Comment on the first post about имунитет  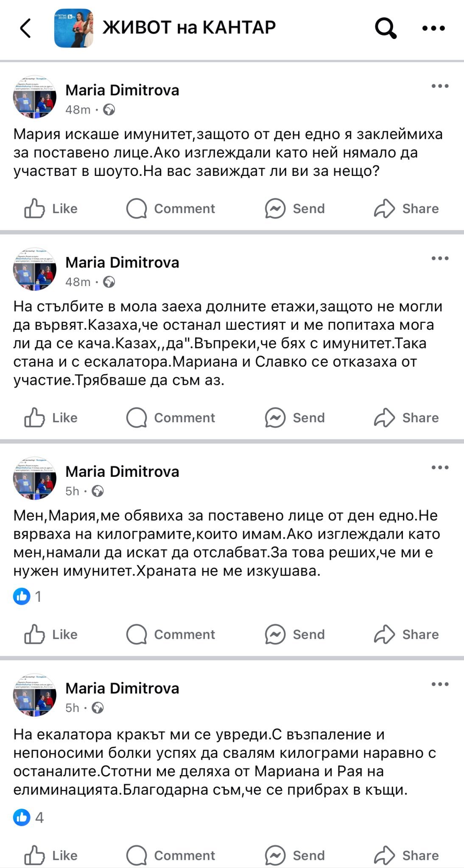(x=171, y=209)
